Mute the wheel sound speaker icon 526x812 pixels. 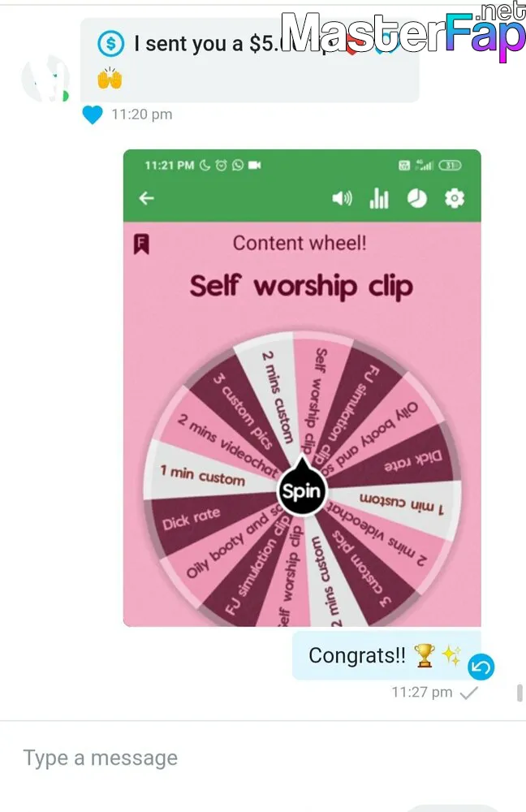point(342,198)
